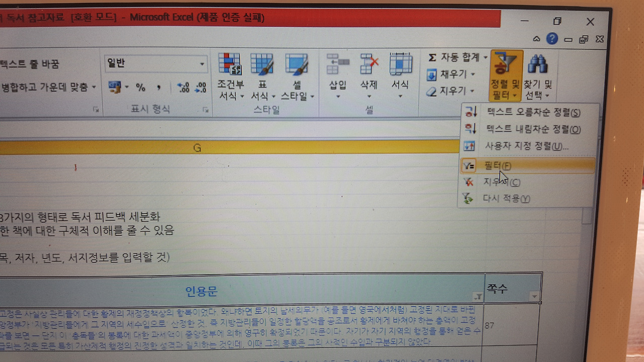Viewport: 644px width, 362px height.
Task: Apply percent style formatting
Action: pyautogui.click(x=141, y=88)
